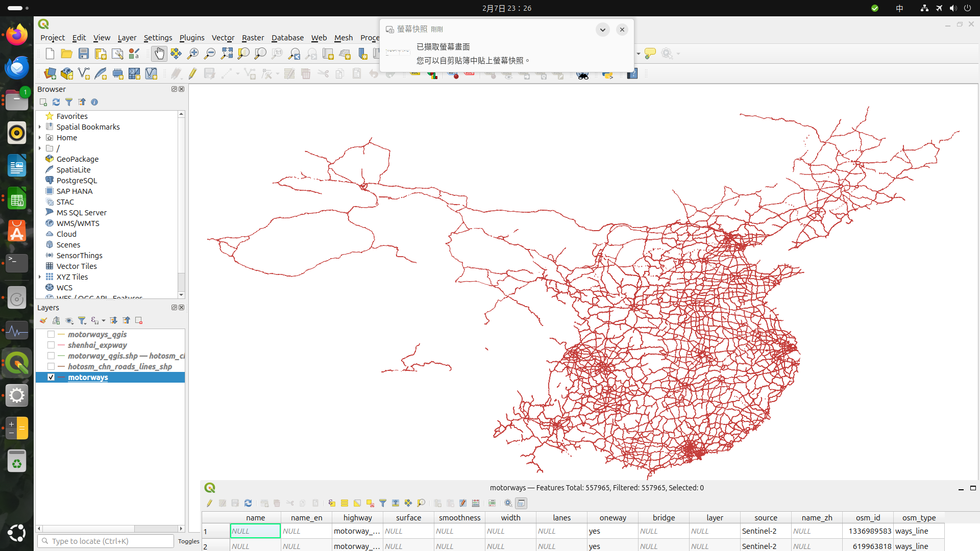Enable the shenhai_expway layer checkbox
The width and height of the screenshot is (980, 551).
(x=51, y=345)
